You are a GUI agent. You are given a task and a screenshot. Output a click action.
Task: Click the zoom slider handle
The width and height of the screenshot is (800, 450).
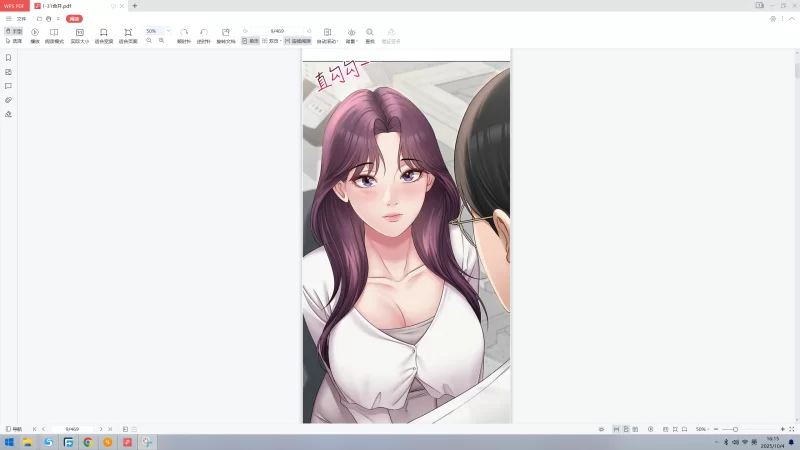735,429
